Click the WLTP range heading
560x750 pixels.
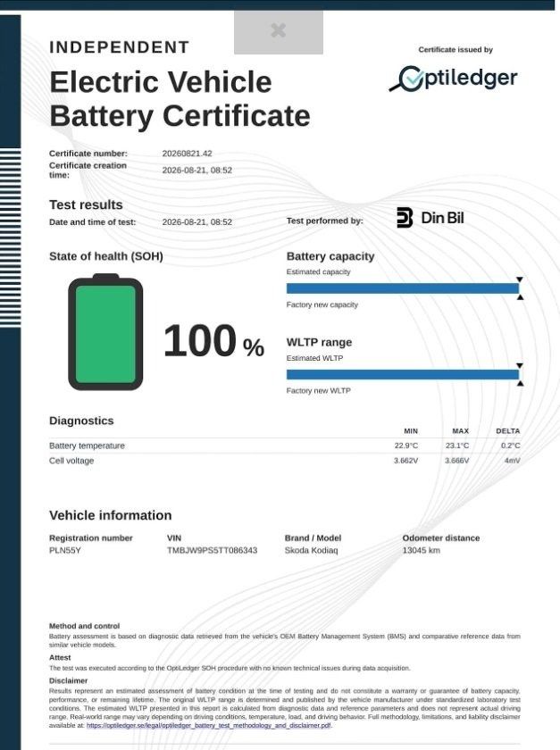pos(319,343)
